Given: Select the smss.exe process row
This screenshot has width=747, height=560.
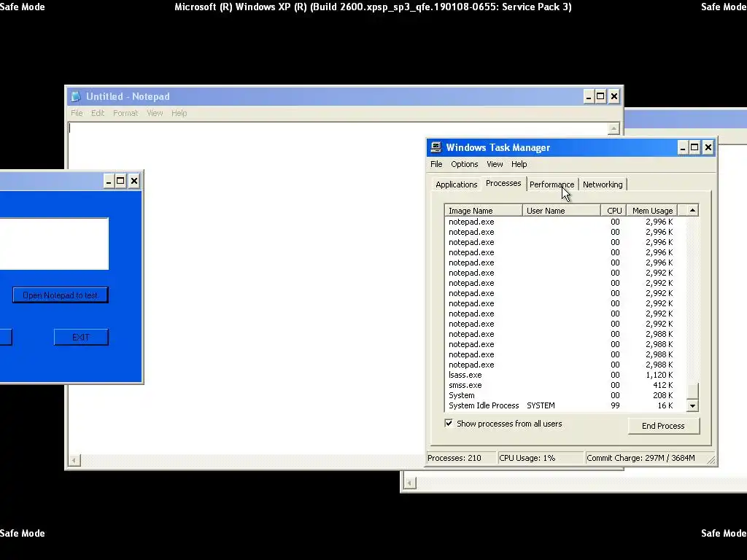Looking at the screenshot, I should 565,385.
